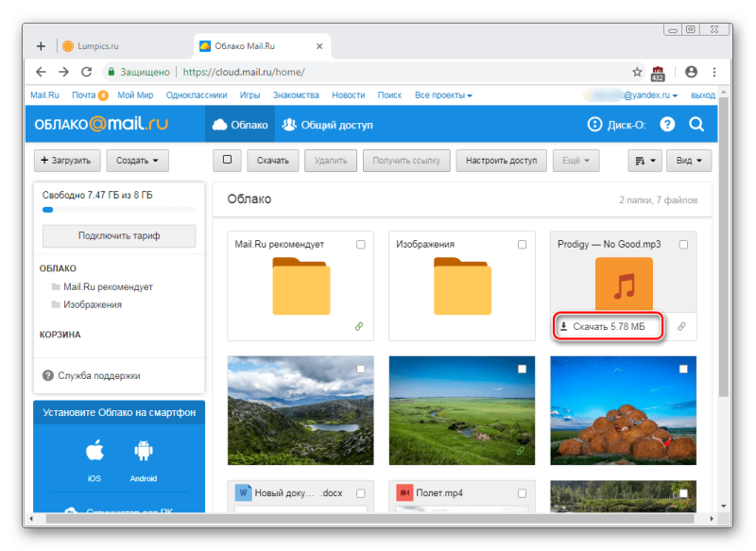Close the Облако Mail.Ru tab
Screen dimensions: 756x551
[319, 46]
